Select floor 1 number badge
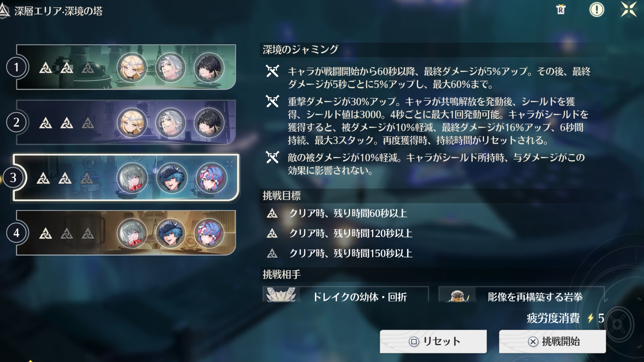This screenshot has width=644, height=362. click(16, 67)
